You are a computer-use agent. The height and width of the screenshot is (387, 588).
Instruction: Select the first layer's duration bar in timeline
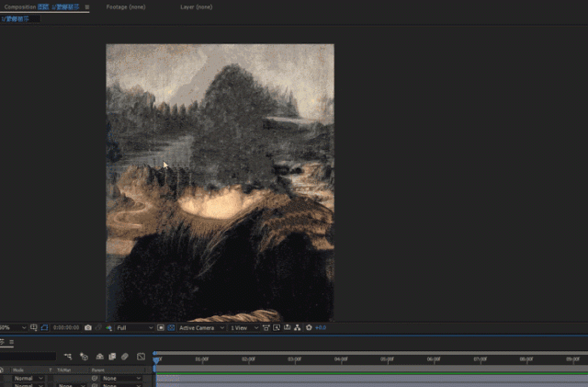pos(372,379)
